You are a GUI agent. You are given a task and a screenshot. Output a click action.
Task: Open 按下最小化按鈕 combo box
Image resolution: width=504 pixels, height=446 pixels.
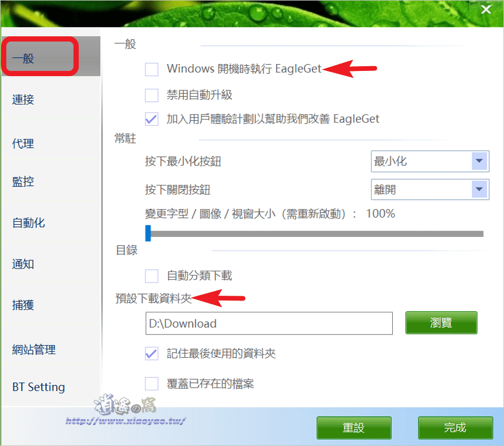point(430,161)
